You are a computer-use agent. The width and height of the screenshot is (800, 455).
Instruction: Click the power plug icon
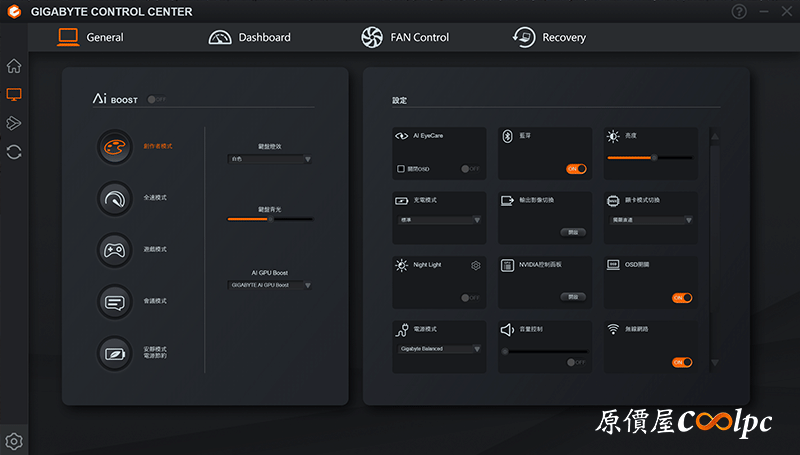402,330
